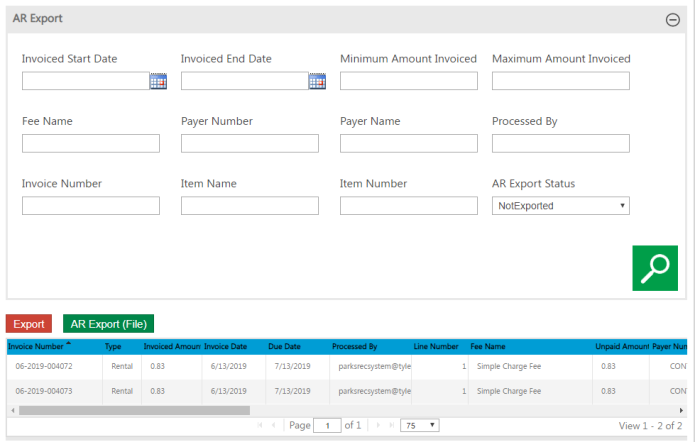695x442 pixels.
Task: Open the rows-per-page dropdown showing 75
Action: [x=419, y=426]
